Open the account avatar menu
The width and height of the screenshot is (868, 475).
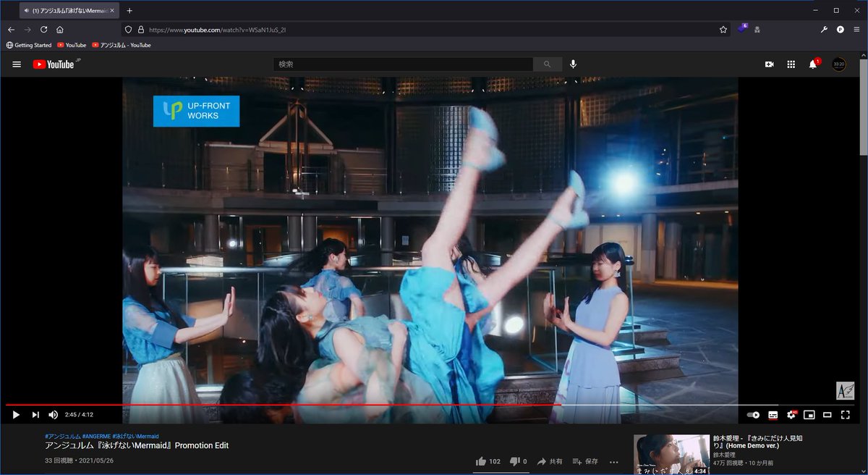point(839,64)
